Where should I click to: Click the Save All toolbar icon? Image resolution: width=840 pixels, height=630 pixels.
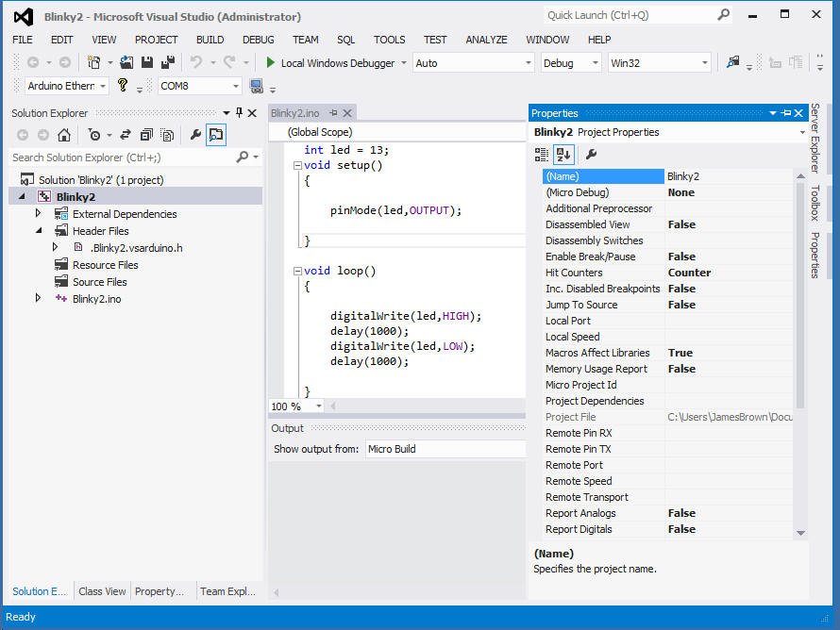(x=168, y=62)
